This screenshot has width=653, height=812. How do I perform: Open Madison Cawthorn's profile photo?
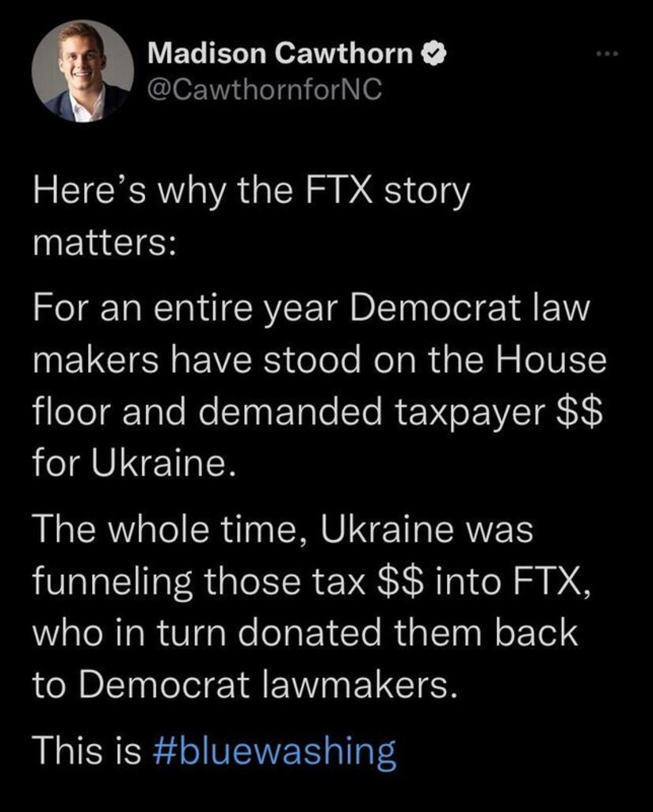82,71
